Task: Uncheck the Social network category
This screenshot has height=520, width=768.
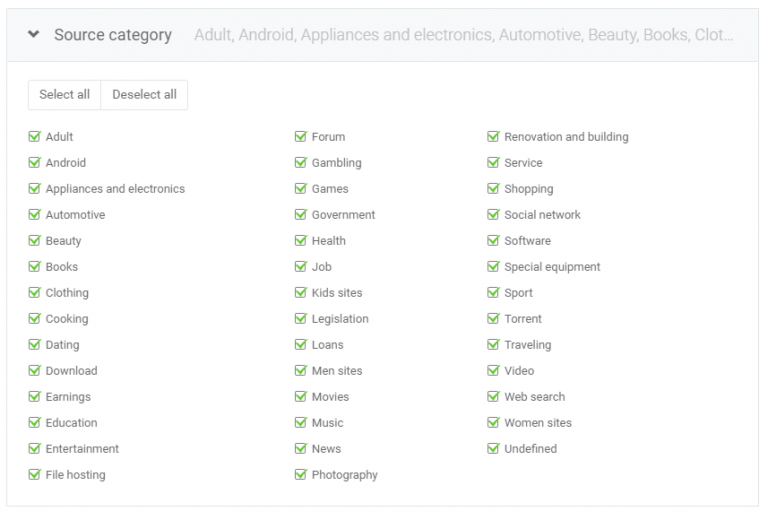Action: pos(493,215)
